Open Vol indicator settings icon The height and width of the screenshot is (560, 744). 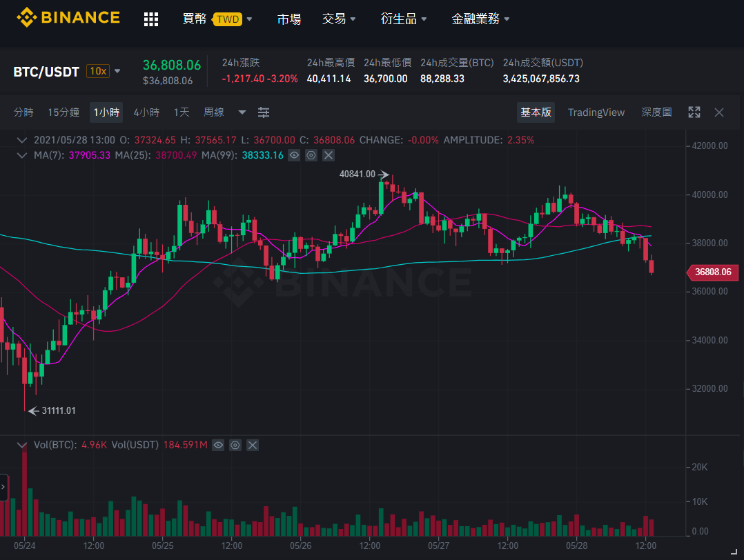235,445
